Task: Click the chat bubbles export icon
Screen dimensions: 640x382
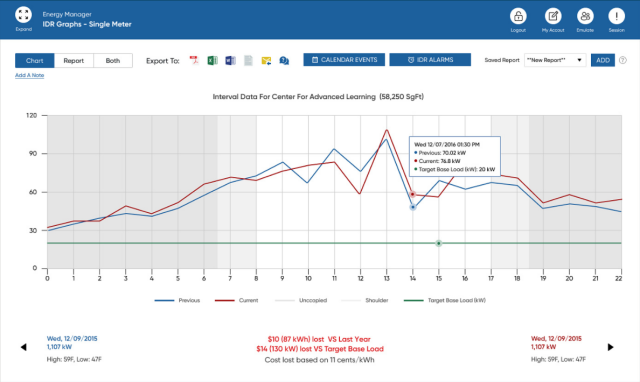Action: 284,61
